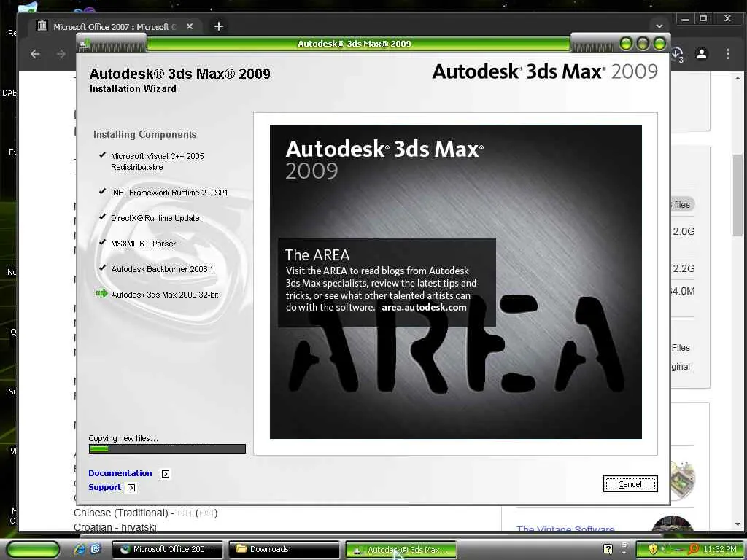The image size is (747, 560).
Task: Click checkmark beside MSXML 6.0 Parser
Action: coord(102,242)
